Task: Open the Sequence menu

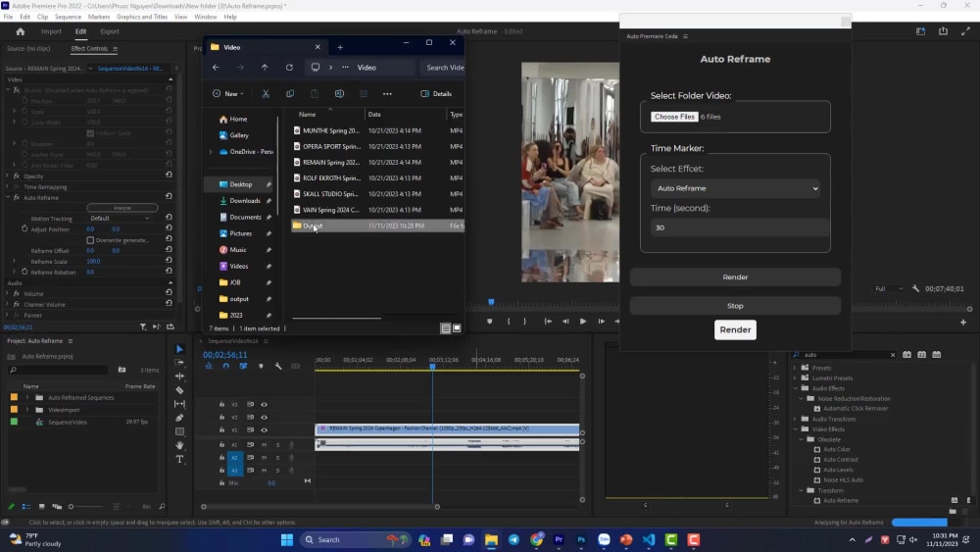Action: [68, 17]
